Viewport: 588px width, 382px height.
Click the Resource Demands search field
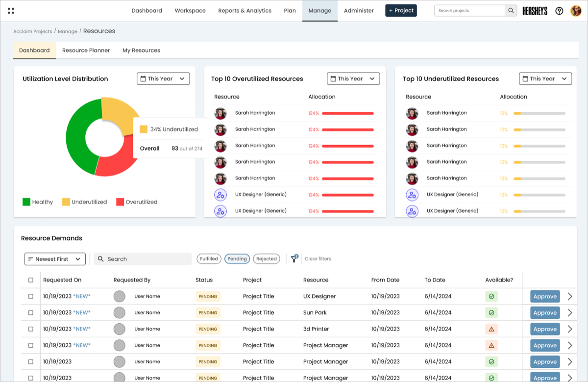(x=143, y=259)
